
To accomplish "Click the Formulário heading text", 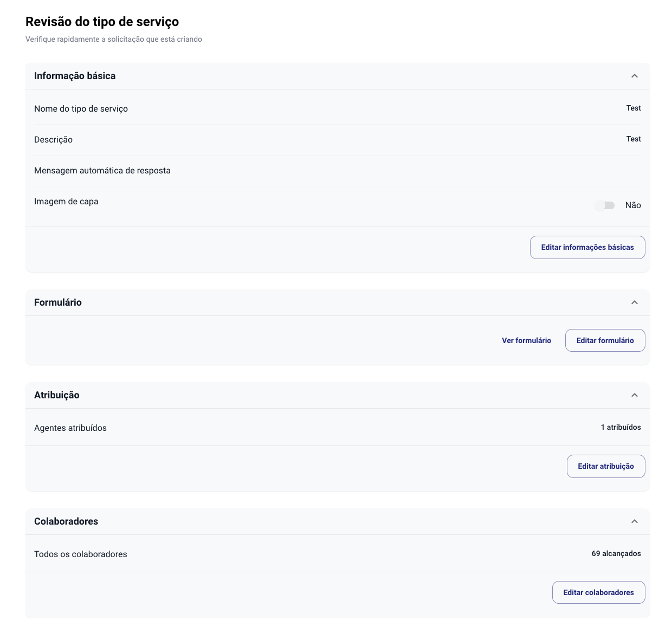I will pyautogui.click(x=58, y=302).
